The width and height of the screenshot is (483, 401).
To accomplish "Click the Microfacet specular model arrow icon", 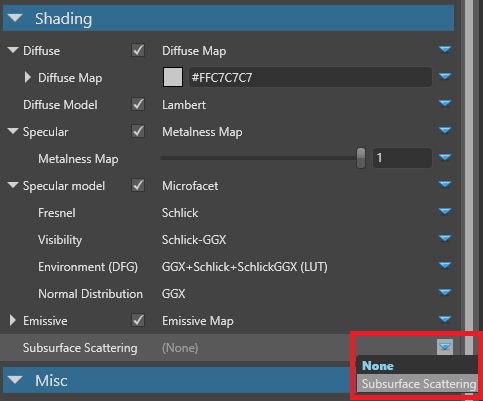I will click(445, 185).
